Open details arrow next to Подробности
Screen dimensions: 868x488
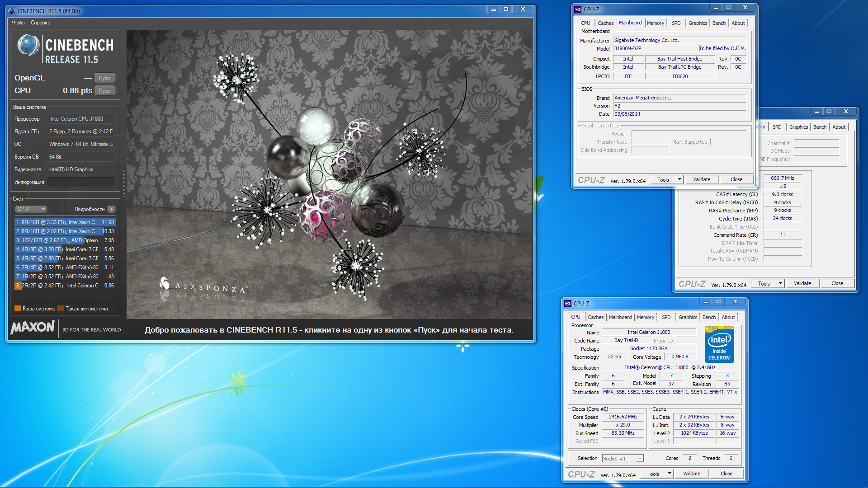(112, 209)
